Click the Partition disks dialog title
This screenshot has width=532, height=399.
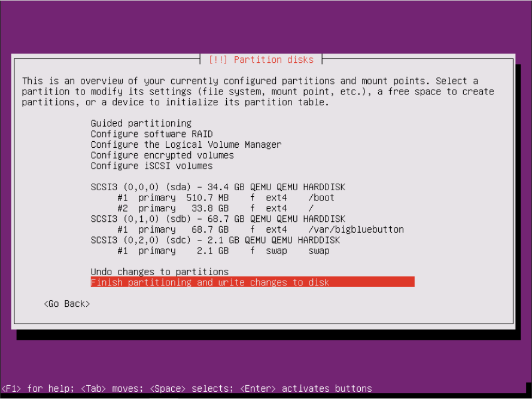coord(261,60)
